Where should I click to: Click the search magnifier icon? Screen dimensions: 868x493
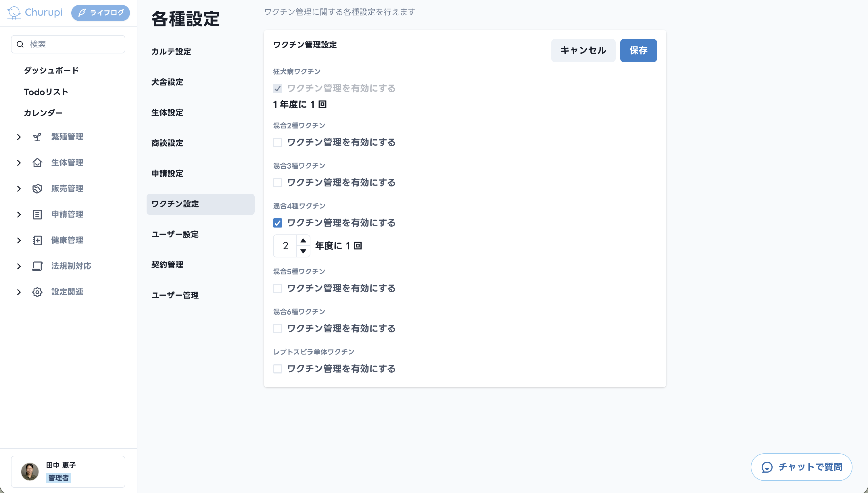[x=20, y=44]
